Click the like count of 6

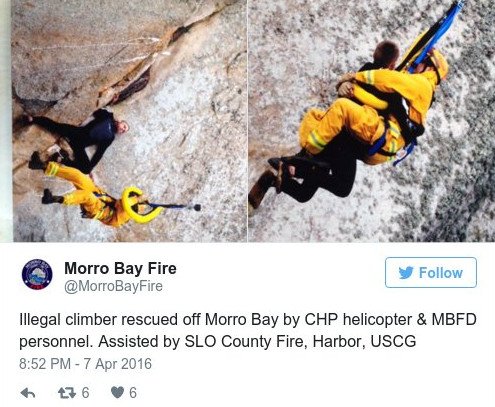[133, 393]
